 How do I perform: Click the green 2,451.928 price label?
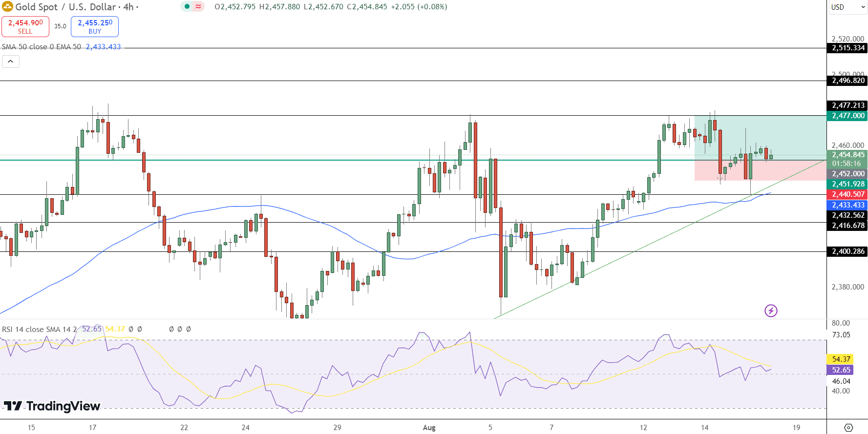point(848,184)
